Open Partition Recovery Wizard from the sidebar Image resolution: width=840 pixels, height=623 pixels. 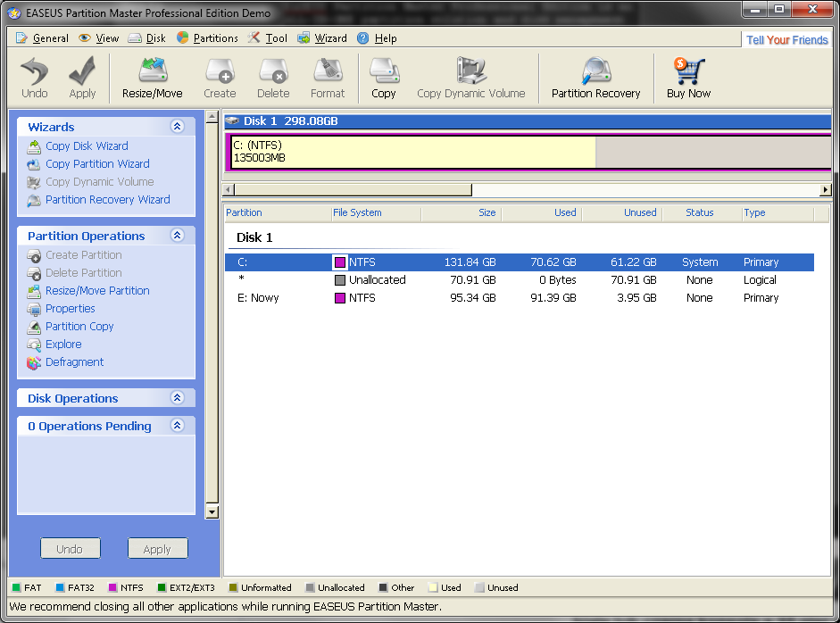click(105, 199)
